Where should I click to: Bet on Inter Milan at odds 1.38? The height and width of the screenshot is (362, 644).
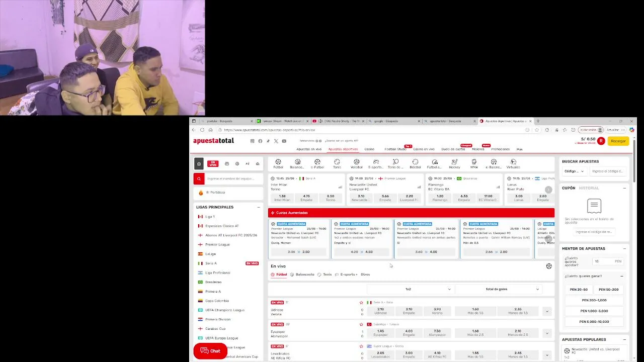click(x=282, y=198)
